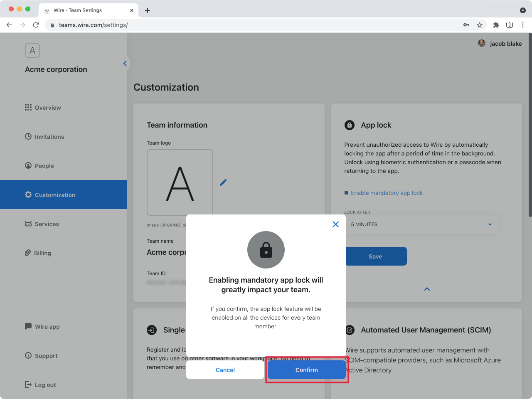Viewport: 532px width, 399px height.
Task: Open the Support link in the sidebar
Action: (46, 356)
